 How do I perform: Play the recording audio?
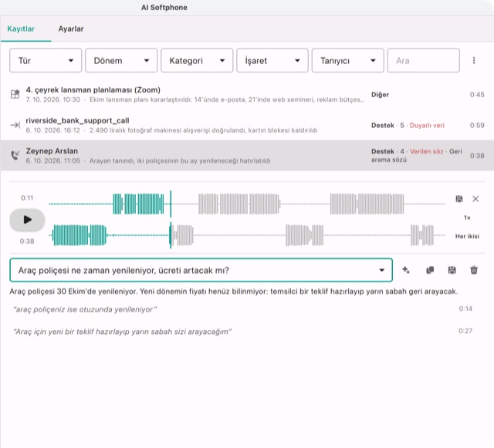(28, 220)
